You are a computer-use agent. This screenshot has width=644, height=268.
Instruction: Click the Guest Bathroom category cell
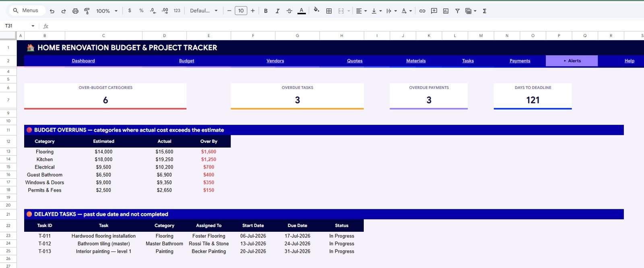tap(45, 175)
